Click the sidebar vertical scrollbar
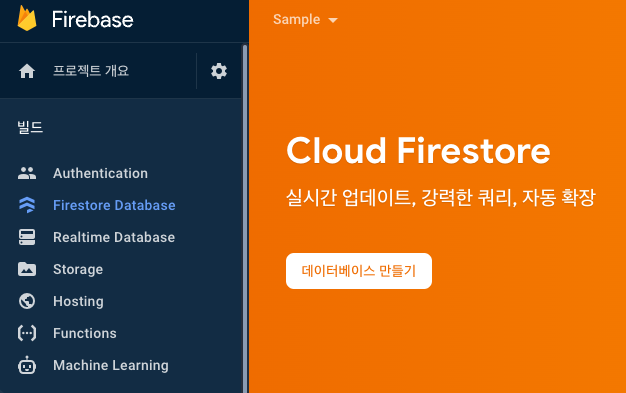Viewport: 626px width, 393px height. click(245, 219)
